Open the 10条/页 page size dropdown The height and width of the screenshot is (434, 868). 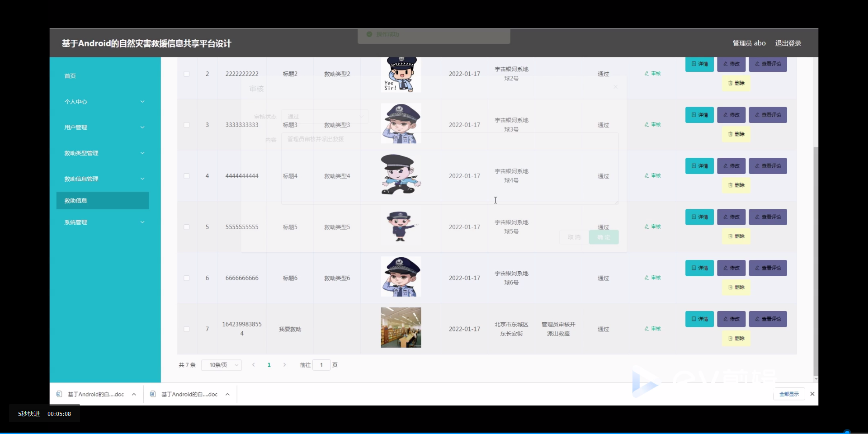[x=221, y=365]
